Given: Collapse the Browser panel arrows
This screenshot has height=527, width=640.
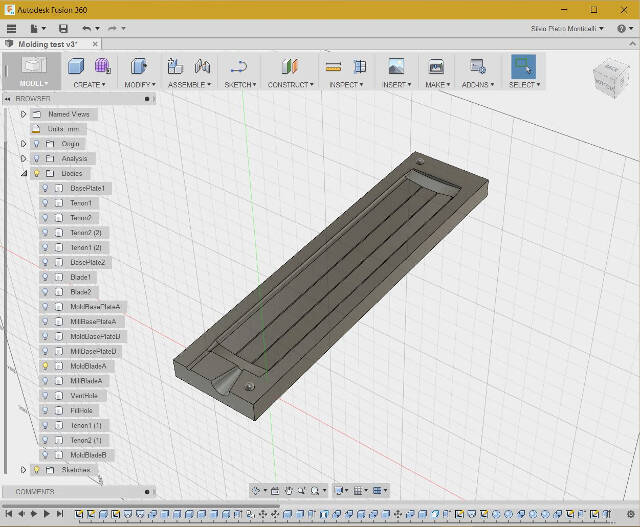Looking at the screenshot, I should click(7, 99).
